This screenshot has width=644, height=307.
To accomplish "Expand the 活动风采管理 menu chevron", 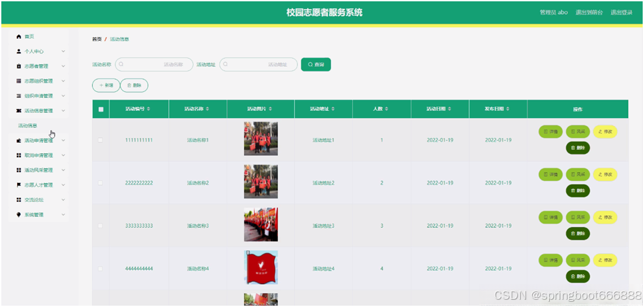I will [x=63, y=170].
